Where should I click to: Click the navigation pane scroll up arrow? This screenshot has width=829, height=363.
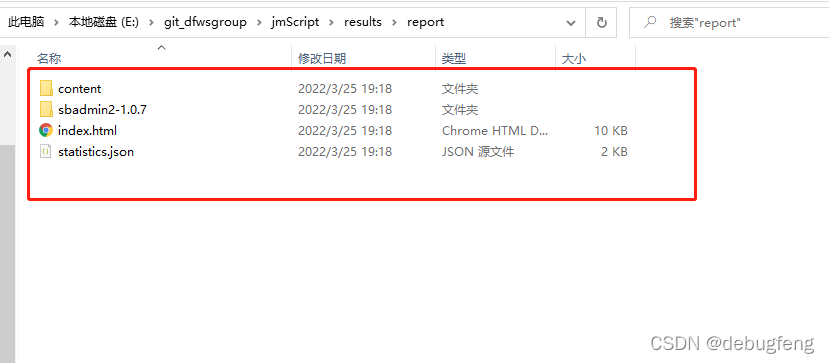pos(8,53)
